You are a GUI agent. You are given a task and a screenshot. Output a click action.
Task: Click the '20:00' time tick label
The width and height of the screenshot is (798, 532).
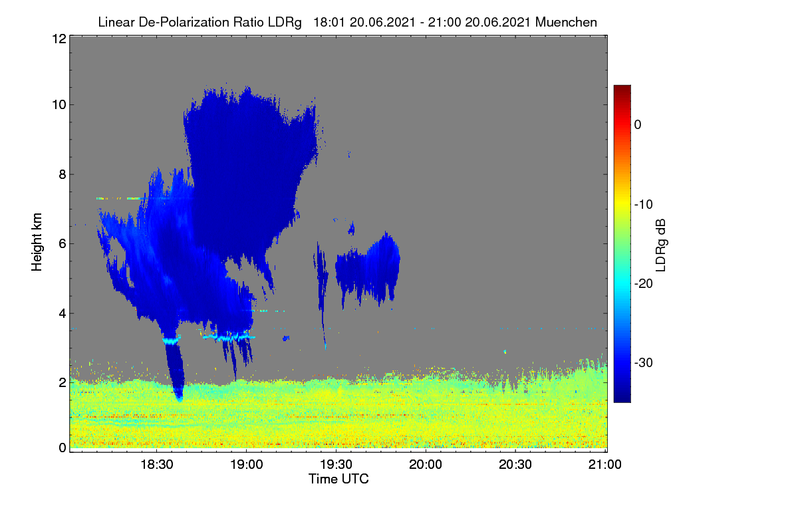[x=426, y=465]
